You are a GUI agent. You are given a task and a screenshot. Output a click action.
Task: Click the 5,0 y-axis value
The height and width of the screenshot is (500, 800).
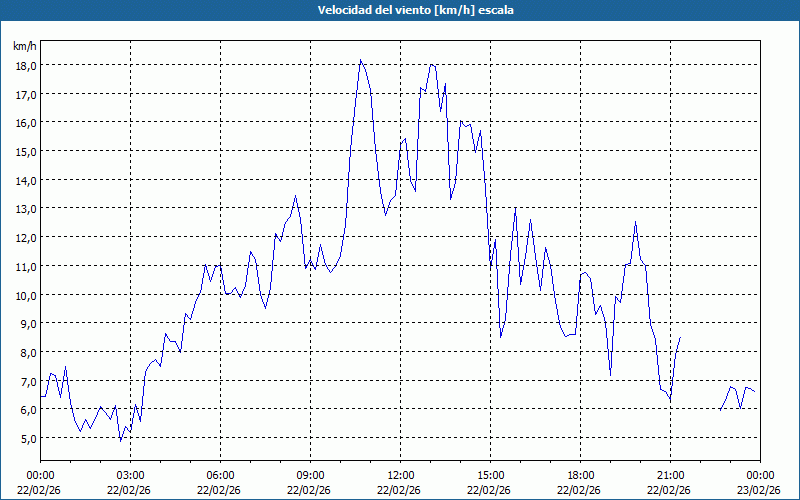(28, 439)
